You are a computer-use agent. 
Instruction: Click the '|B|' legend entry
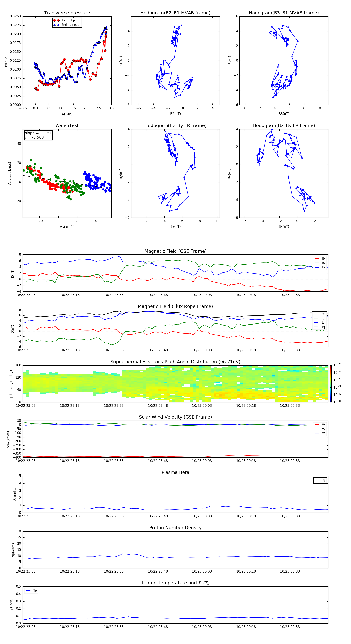[x=320, y=327]
